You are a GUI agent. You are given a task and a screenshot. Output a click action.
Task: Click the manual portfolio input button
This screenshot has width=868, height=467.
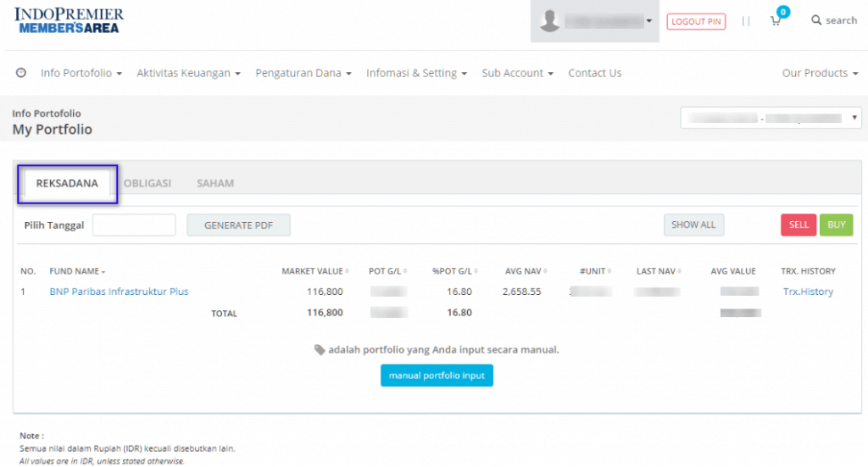(x=437, y=375)
